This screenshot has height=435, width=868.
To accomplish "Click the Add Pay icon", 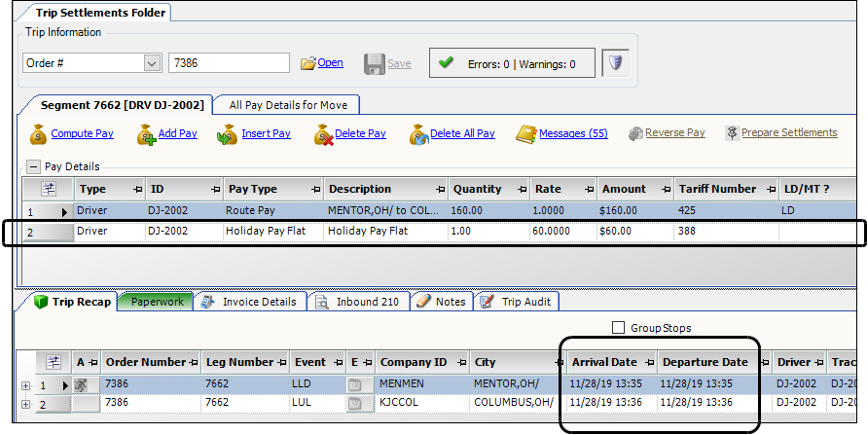I will click(x=146, y=134).
